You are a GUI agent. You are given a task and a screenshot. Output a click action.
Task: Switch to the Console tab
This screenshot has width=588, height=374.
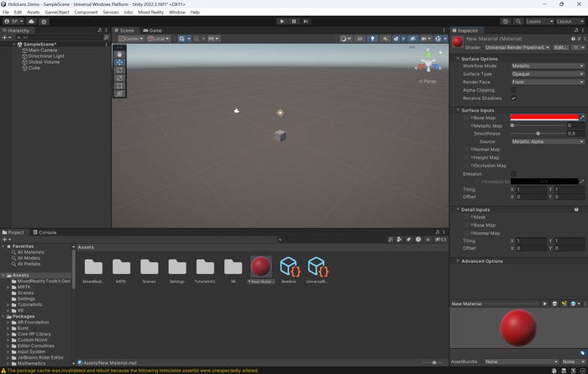point(45,233)
